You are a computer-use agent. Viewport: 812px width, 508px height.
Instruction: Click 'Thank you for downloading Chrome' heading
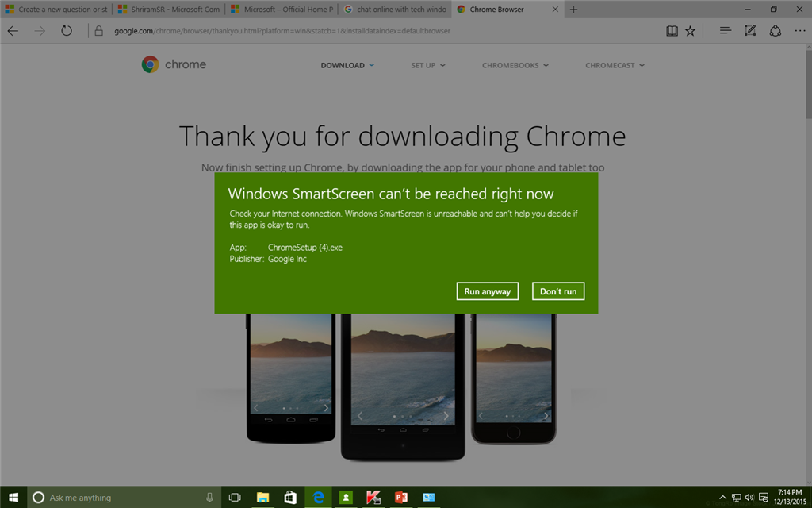(402, 136)
